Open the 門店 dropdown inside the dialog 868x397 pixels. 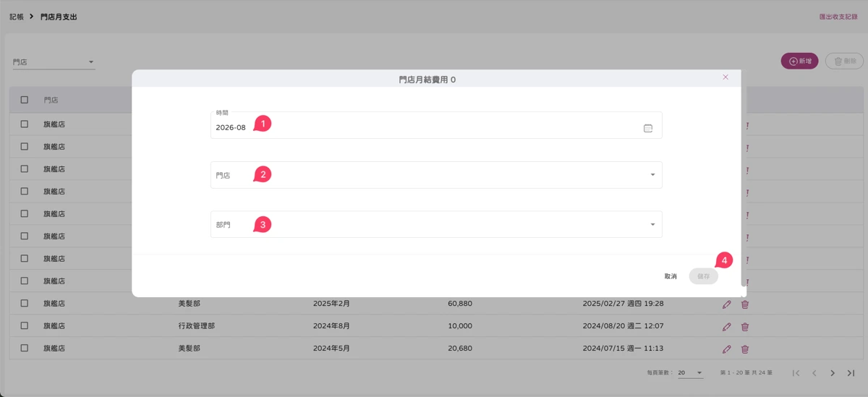pyautogui.click(x=436, y=175)
